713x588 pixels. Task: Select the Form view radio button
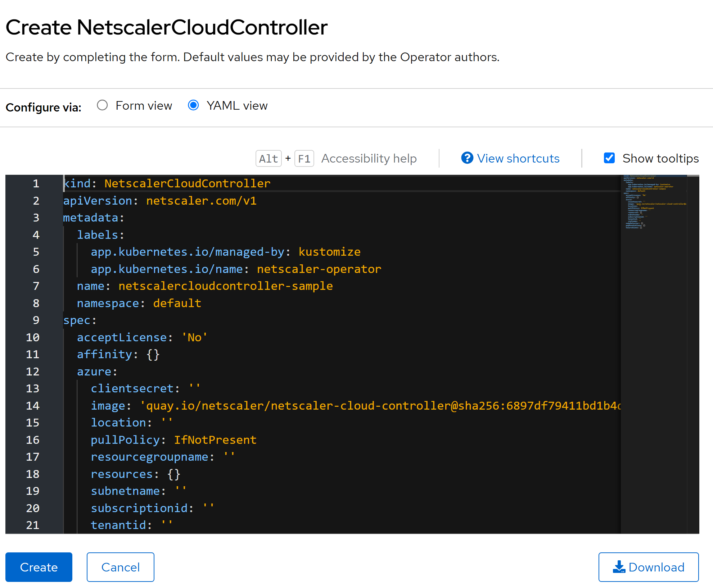(x=102, y=105)
